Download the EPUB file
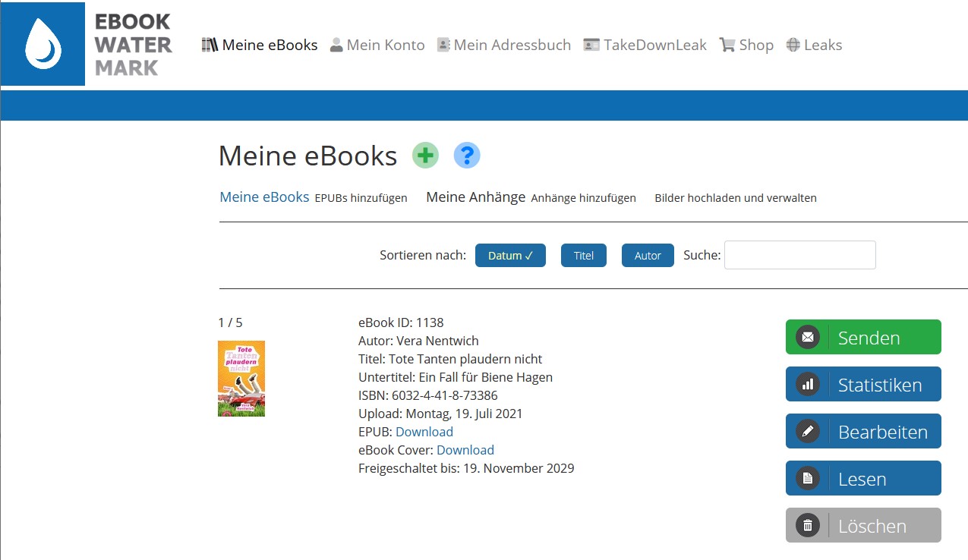This screenshot has width=968, height=560. click(x=424, y=431)
